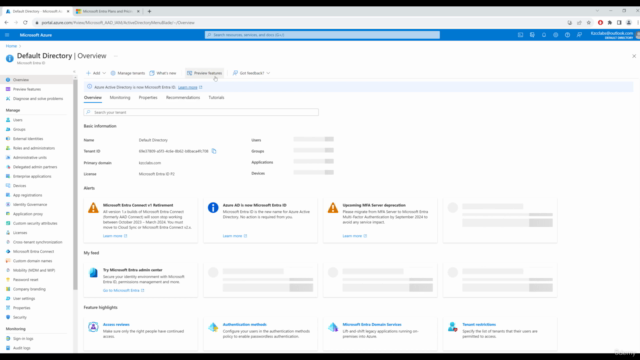Open Microsoft Entra Domain Services highlight

(372, 324)
